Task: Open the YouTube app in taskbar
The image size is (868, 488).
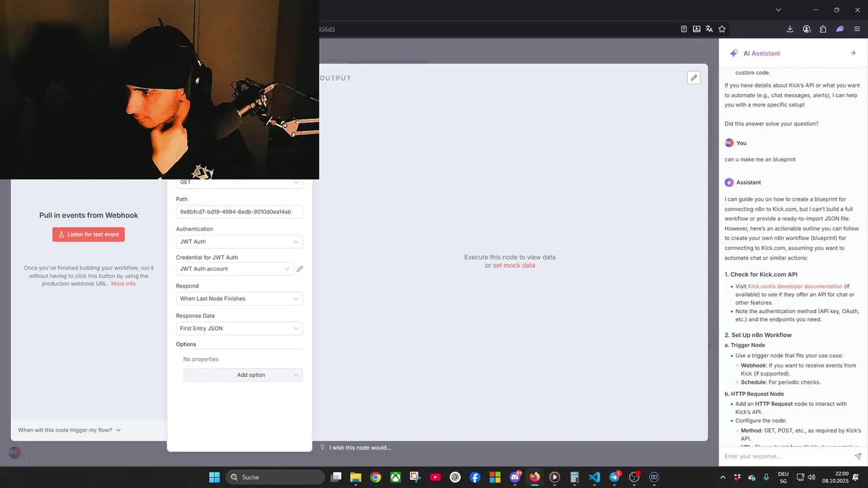Action: (435, 477)
